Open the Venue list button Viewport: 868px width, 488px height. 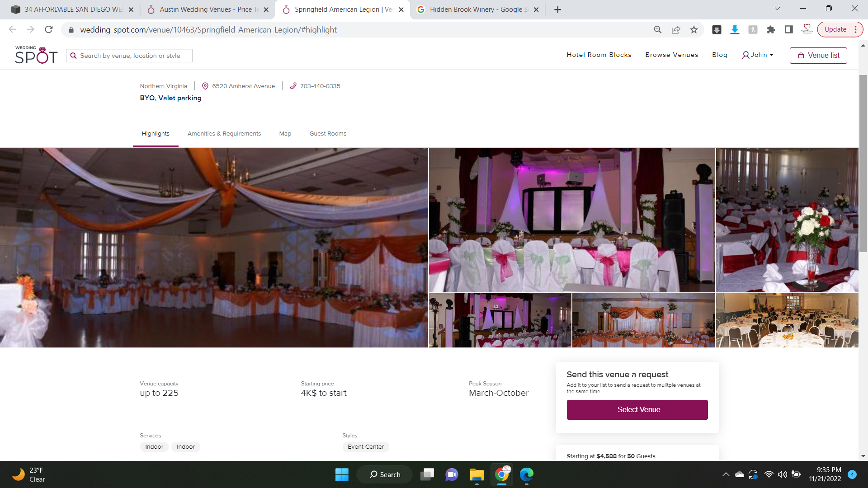[818, 56]
